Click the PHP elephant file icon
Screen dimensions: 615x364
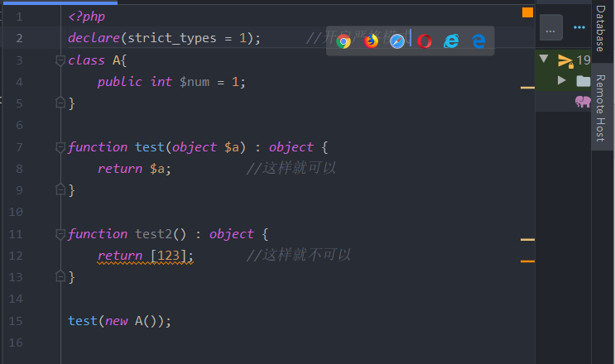point(583,102)
